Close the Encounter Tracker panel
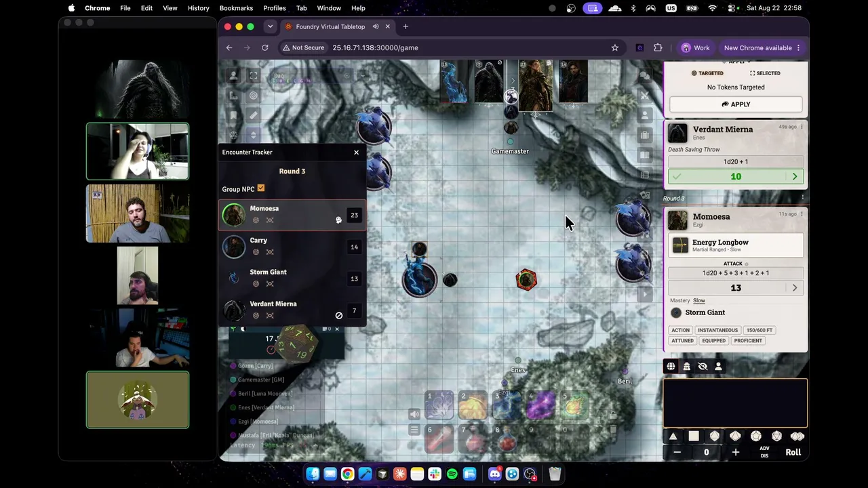Viewport: 868px width, 488px height. click(356, 152)
